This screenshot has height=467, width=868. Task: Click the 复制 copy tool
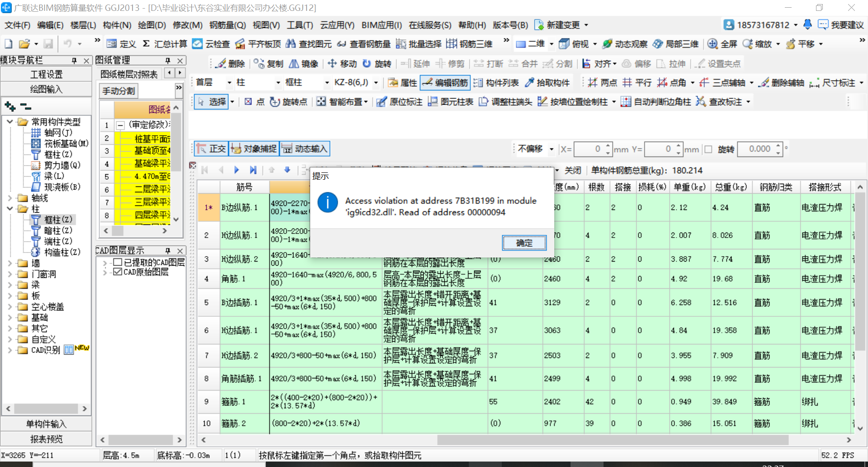[x=269, y=64]
